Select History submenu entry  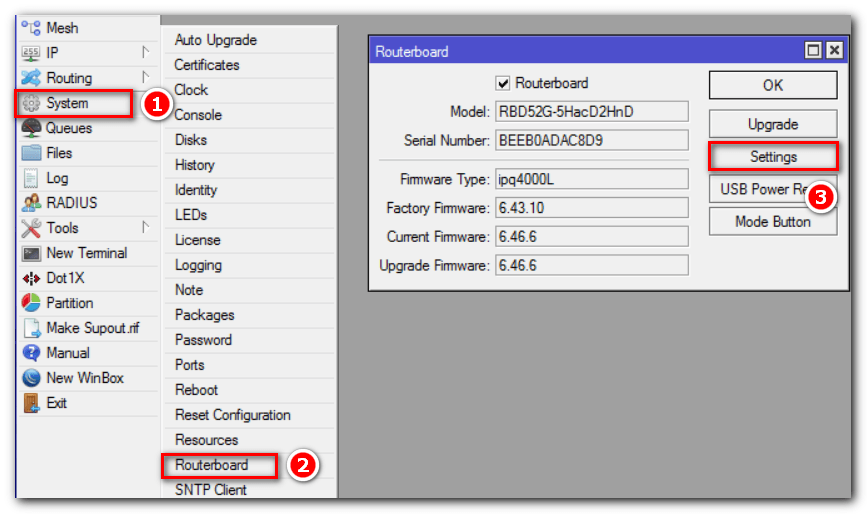(250, 165)
